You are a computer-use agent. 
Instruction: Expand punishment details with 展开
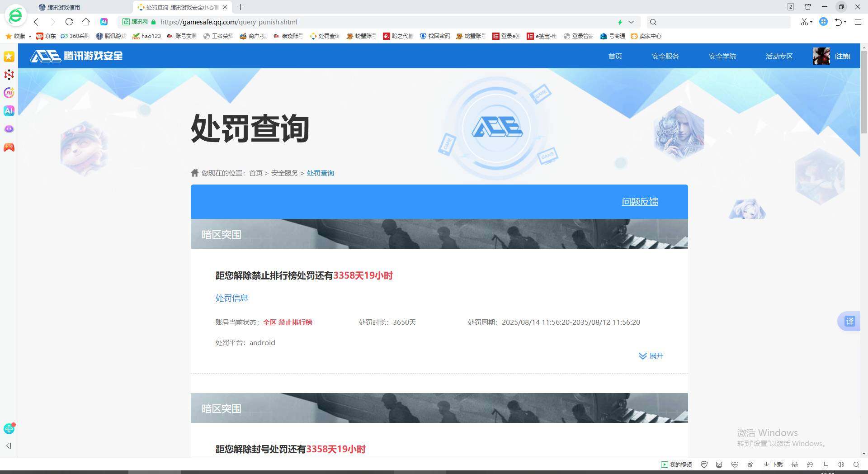pos(651,356)
